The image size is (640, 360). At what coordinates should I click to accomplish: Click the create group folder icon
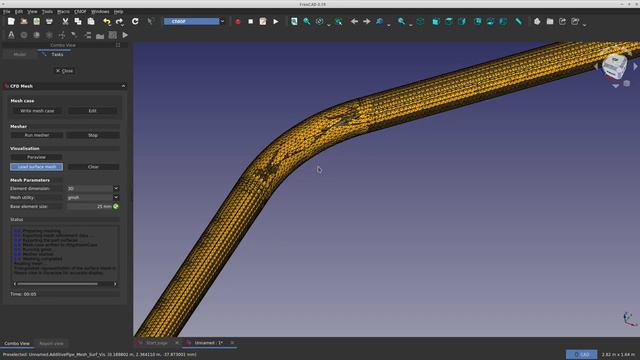click(x=550, y=21)
